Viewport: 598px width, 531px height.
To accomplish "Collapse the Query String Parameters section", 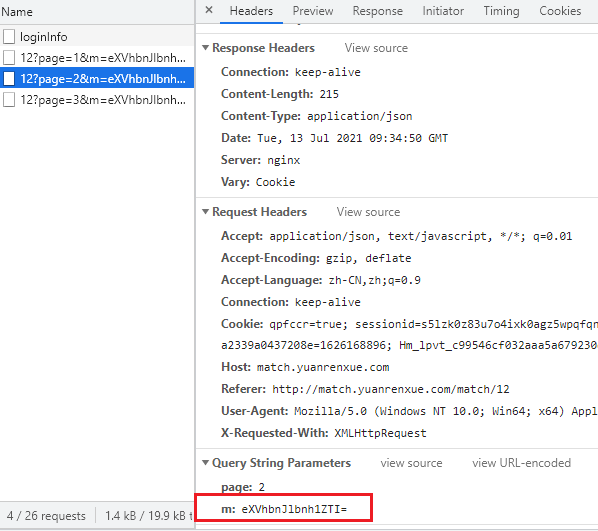I will 206,463.
